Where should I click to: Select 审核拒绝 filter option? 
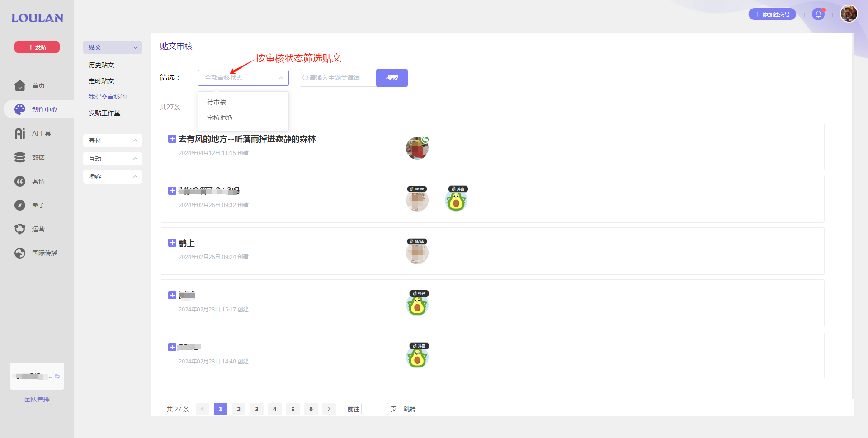220,118
